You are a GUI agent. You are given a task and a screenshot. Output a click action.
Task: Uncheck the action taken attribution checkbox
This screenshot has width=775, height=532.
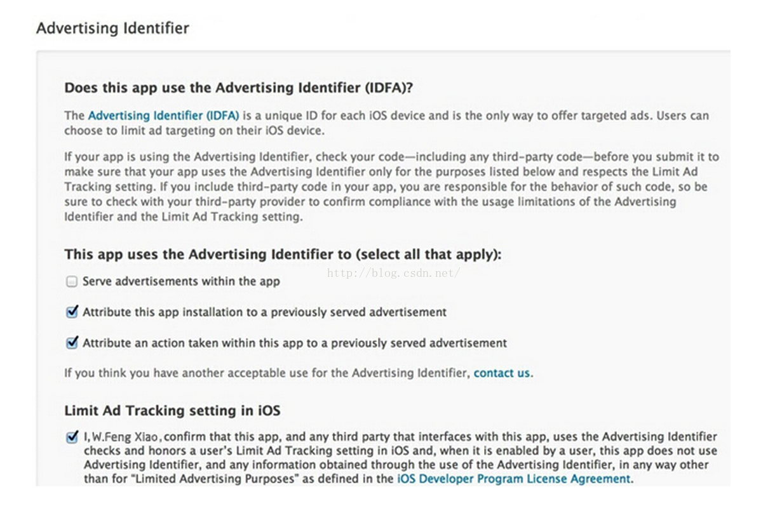click(x=72, y=343)
